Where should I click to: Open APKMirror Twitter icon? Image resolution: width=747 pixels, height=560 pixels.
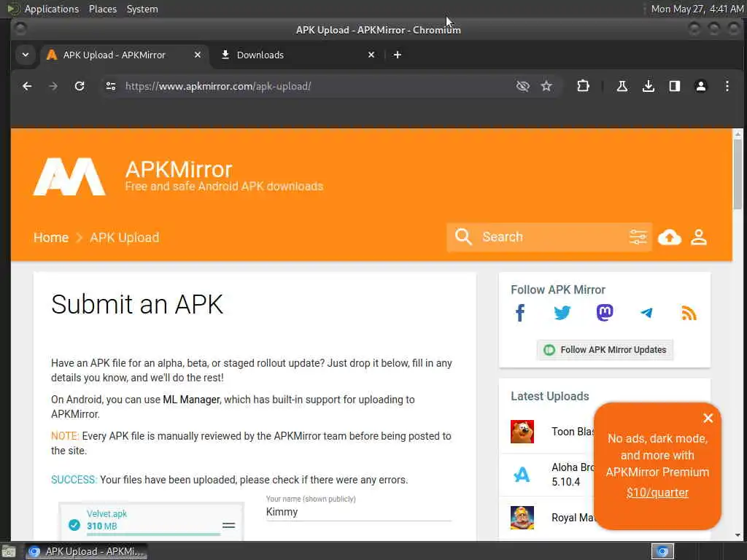coord(562,313)
